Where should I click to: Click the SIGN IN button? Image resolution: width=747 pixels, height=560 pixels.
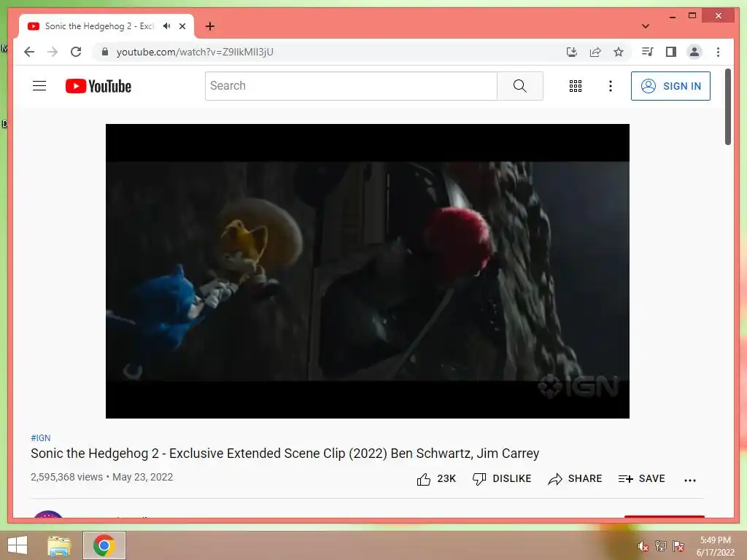point(670,86)
